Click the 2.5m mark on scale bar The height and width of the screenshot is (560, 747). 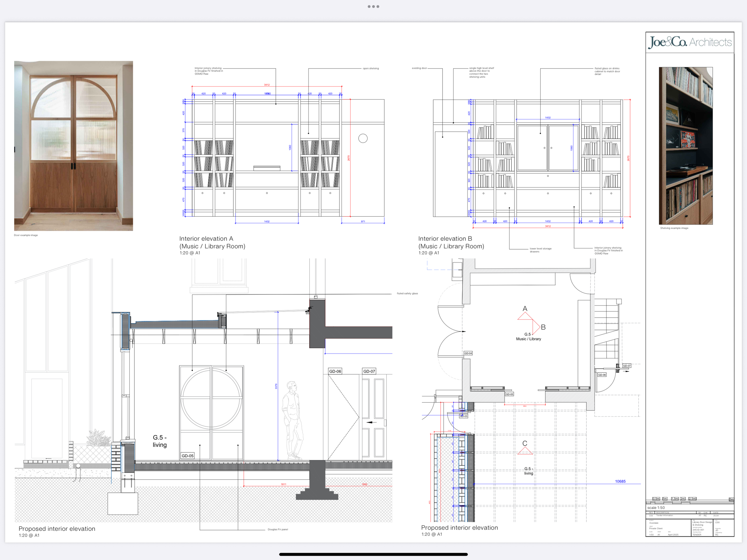tap(692, 498)
